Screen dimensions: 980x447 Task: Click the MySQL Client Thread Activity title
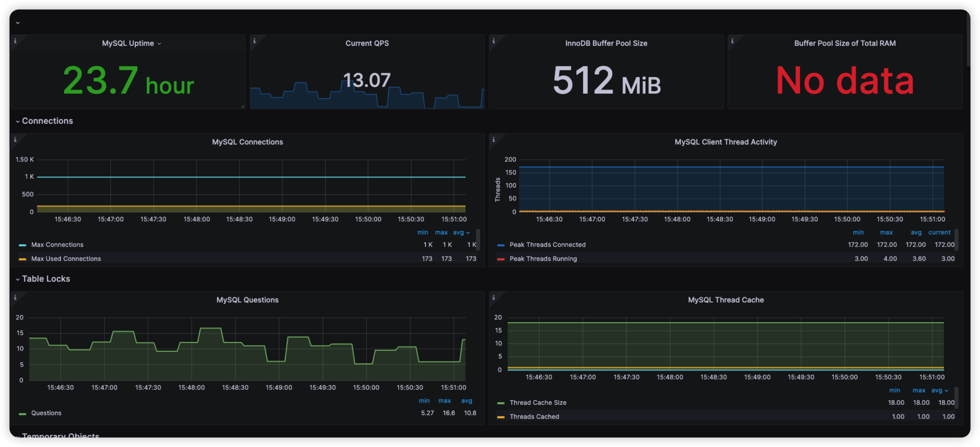726,142
